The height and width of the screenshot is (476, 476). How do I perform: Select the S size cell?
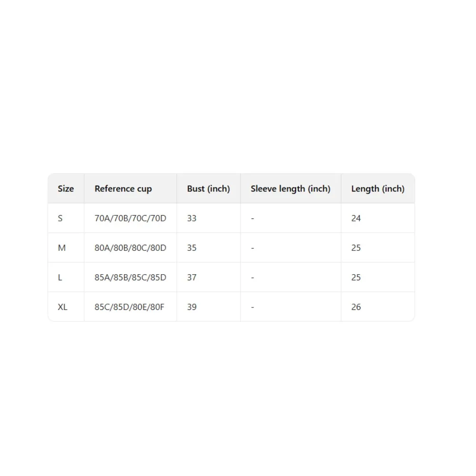60,218
